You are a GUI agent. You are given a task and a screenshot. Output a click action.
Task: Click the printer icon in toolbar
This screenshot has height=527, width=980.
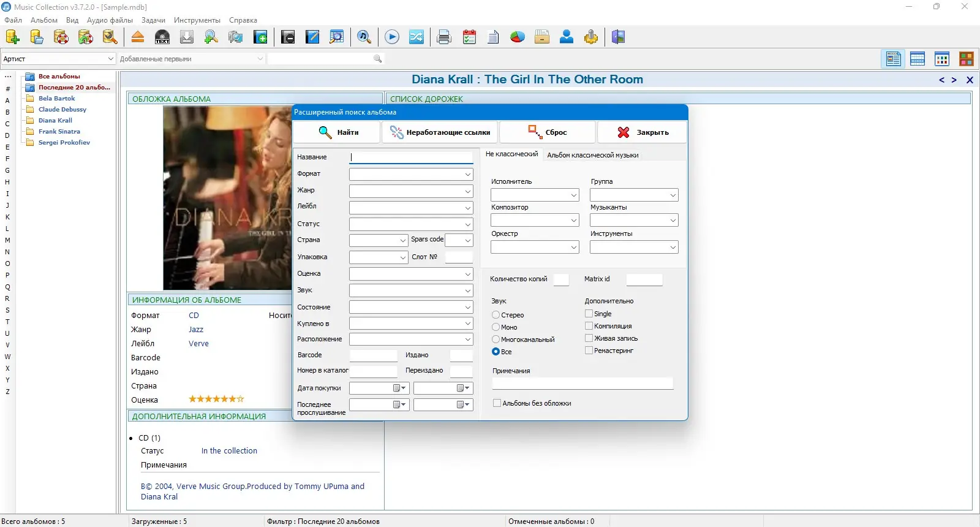(x=444, y=37)
